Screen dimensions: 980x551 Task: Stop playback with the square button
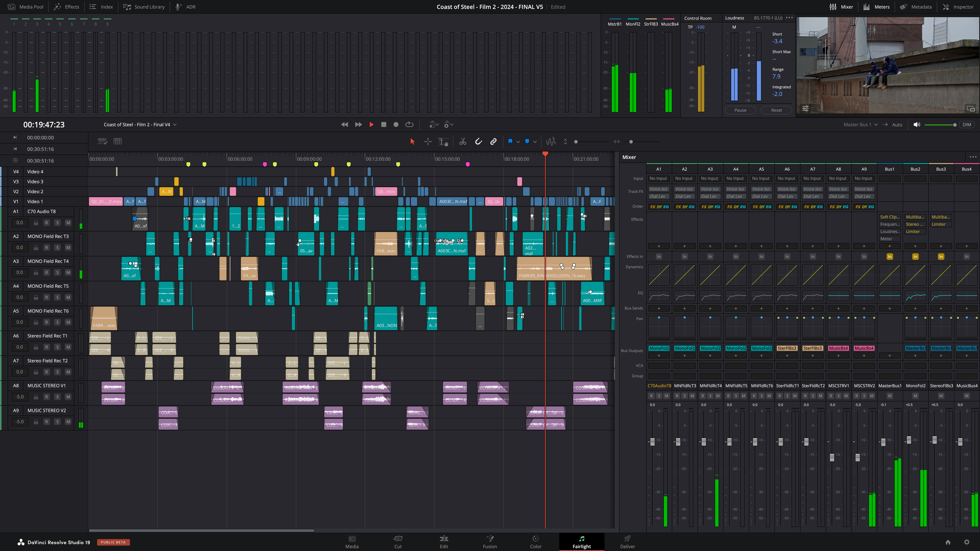pyautogui.click(x=384, y=125)
